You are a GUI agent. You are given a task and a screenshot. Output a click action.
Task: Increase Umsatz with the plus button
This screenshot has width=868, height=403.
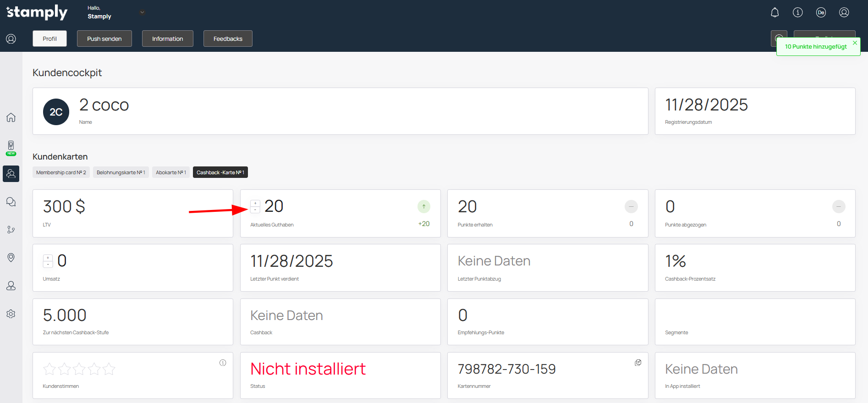tap(48, 258)
